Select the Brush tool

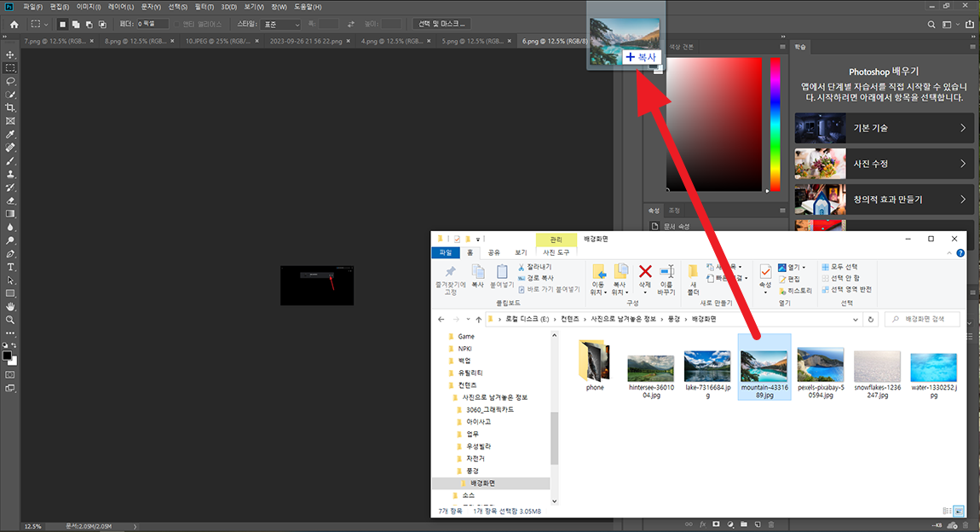10,161
